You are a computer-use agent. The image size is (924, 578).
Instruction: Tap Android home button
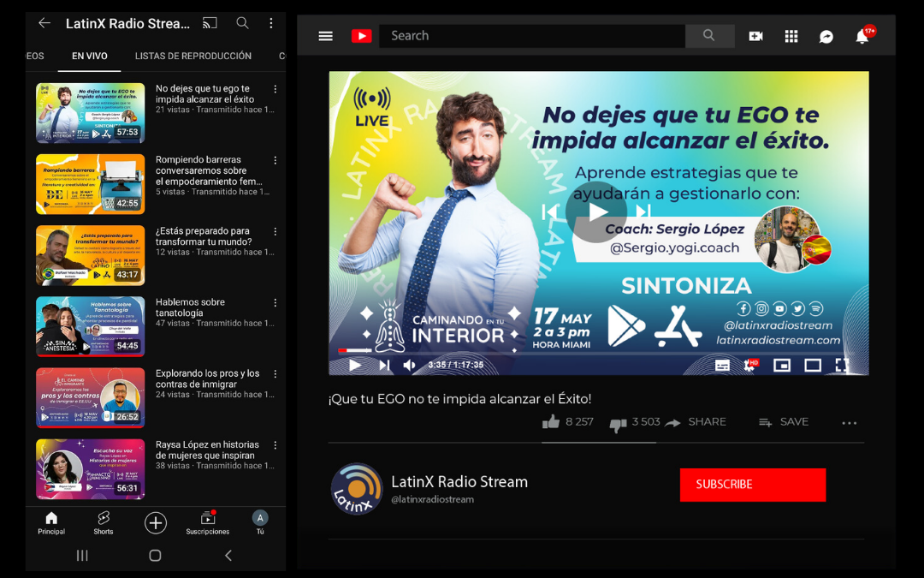pos(155,556)
